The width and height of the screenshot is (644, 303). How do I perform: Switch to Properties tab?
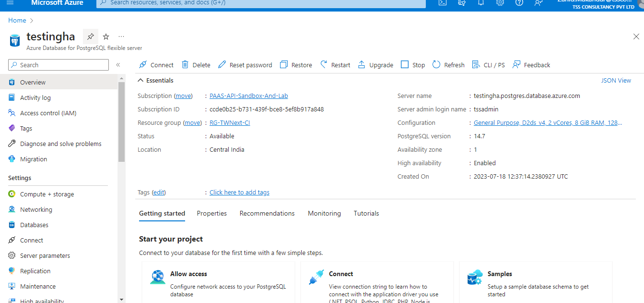tap(212, 214)
